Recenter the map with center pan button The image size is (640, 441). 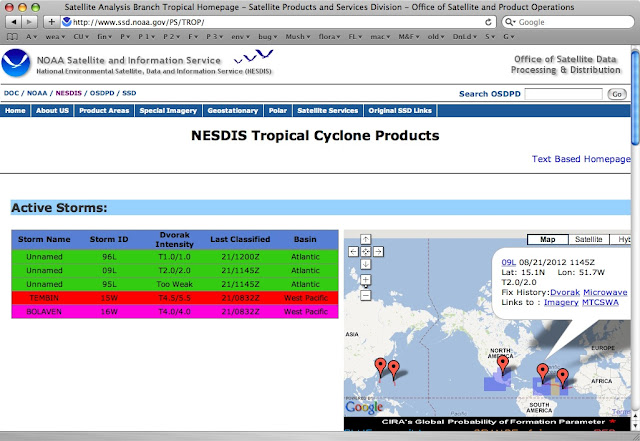366,252
